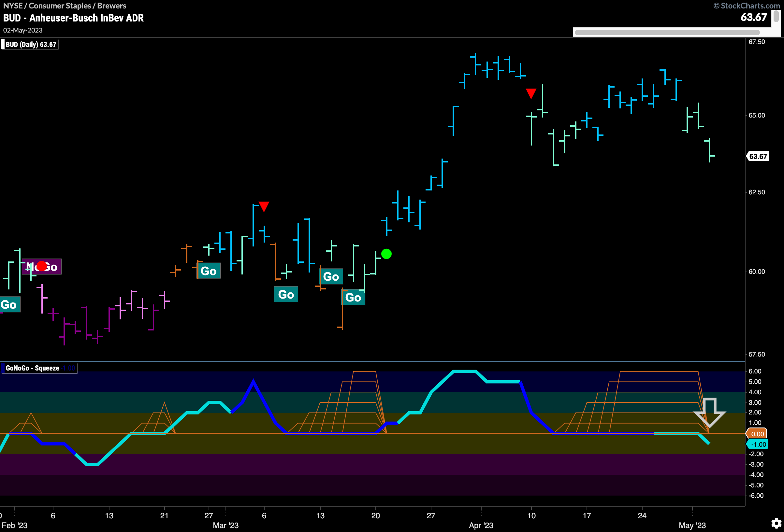This screenshot has height=532, width=784.
Task: Click the vertical scrollbar thumb beside 63.67
Action: pos(776,17)
